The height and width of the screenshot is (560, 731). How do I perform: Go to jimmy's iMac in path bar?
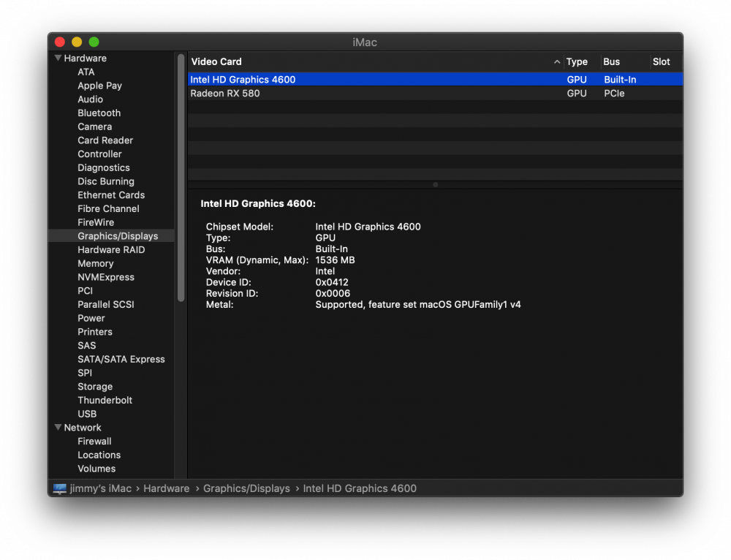point(101,488)
